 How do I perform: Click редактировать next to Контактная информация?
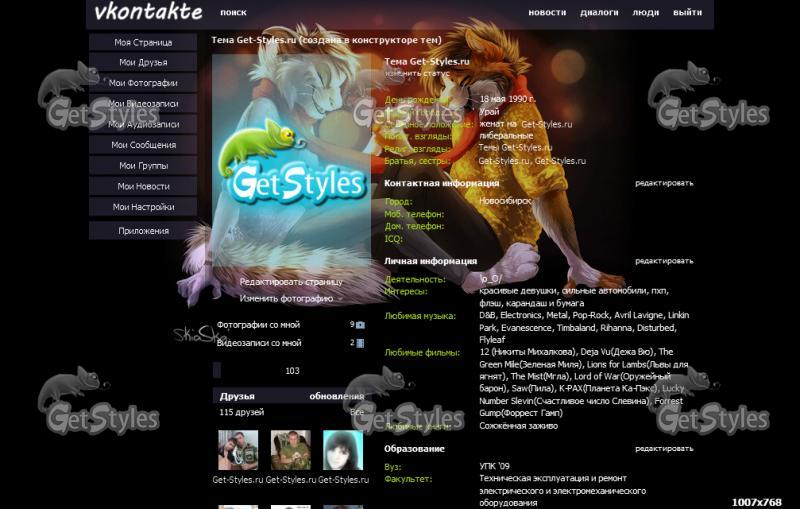point(663,183)
